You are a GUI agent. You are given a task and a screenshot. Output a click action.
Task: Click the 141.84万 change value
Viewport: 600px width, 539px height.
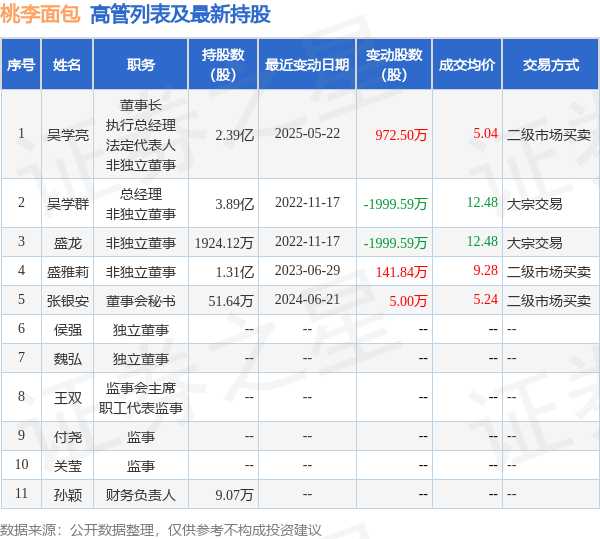[x=401, y=272]
